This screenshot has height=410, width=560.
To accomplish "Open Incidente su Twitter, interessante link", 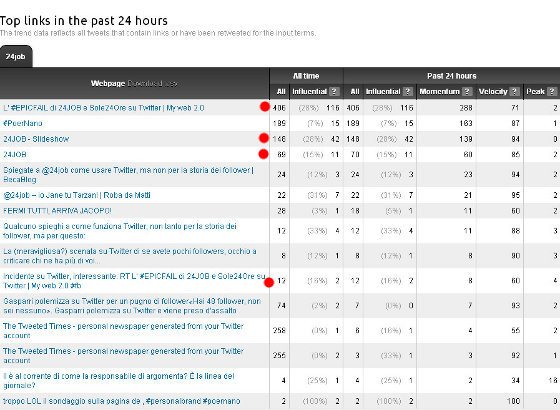I will pyautogui.click(x=134, y=281).
